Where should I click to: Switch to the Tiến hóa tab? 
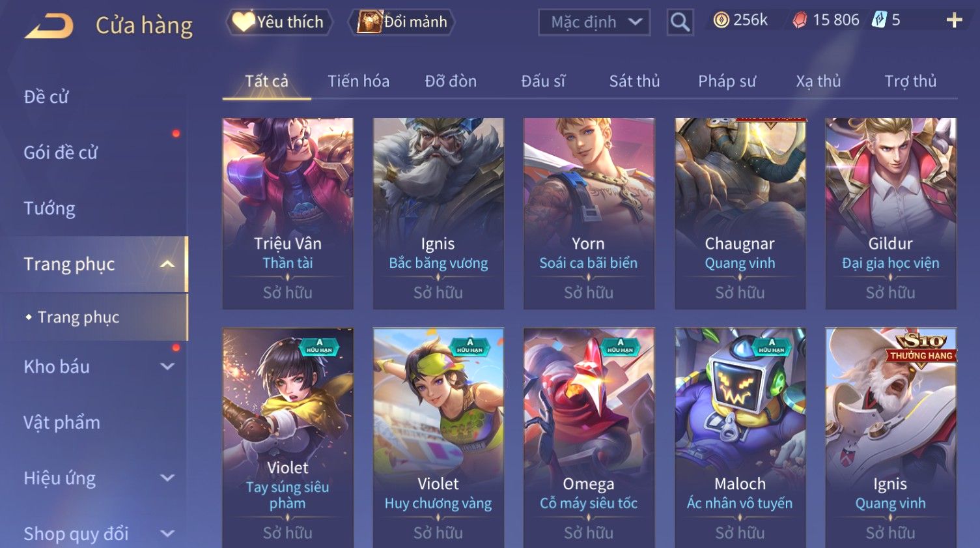(358, 81)
